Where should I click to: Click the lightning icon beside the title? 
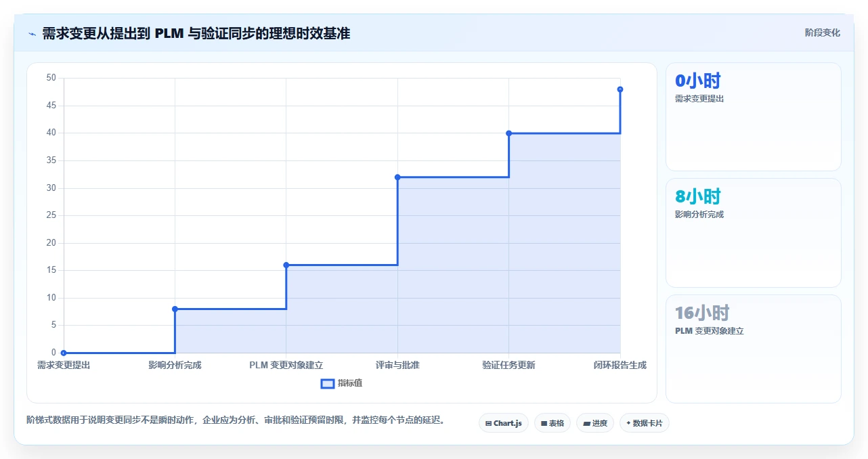coord(32,34)
